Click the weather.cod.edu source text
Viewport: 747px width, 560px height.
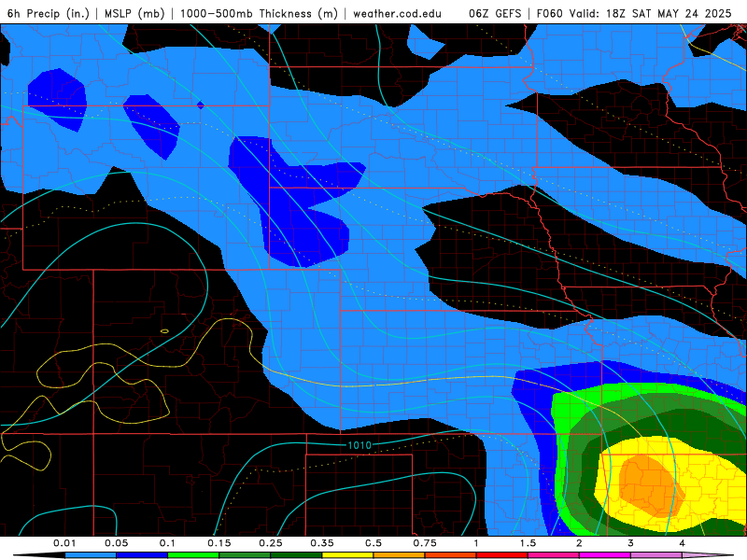(397, 13)
